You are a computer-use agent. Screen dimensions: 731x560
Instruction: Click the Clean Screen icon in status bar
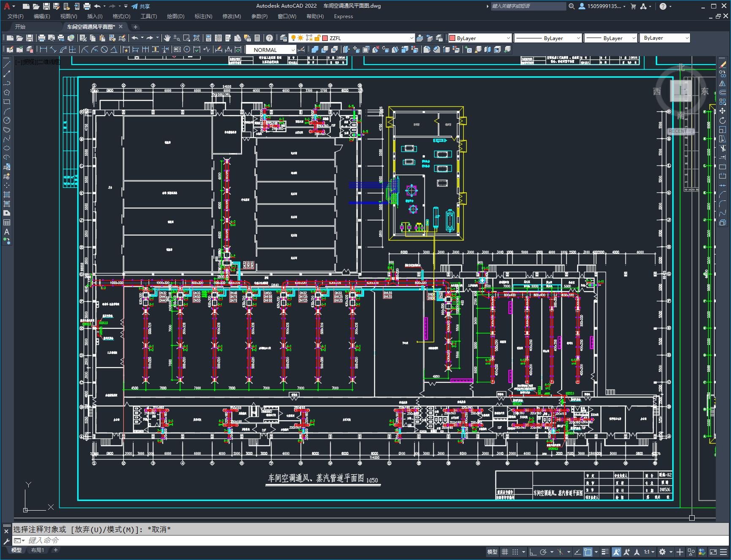(x=713, y=552)
